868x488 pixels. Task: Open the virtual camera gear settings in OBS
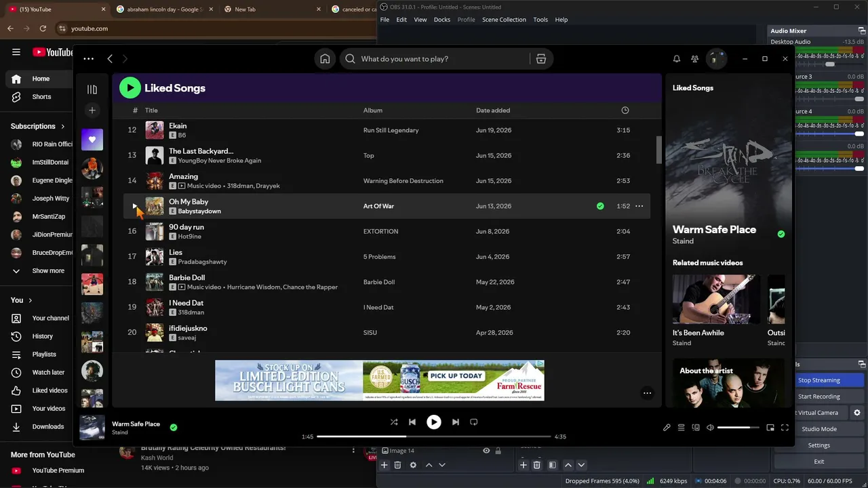click(857, 413)
